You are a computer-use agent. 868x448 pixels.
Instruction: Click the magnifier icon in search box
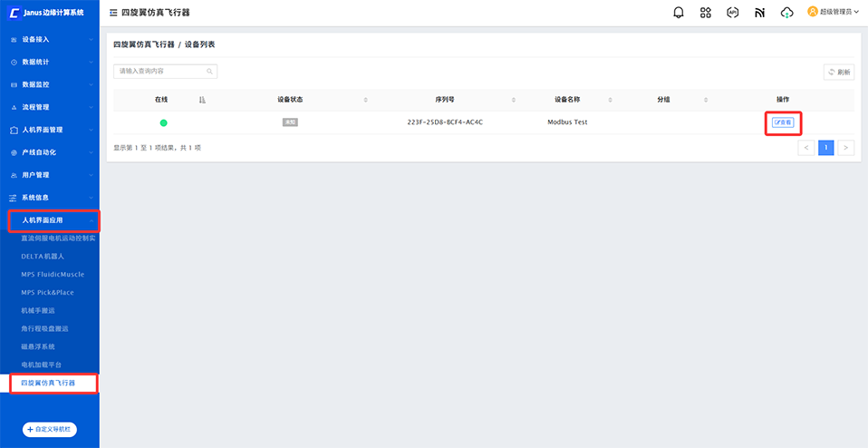[209, 71]
